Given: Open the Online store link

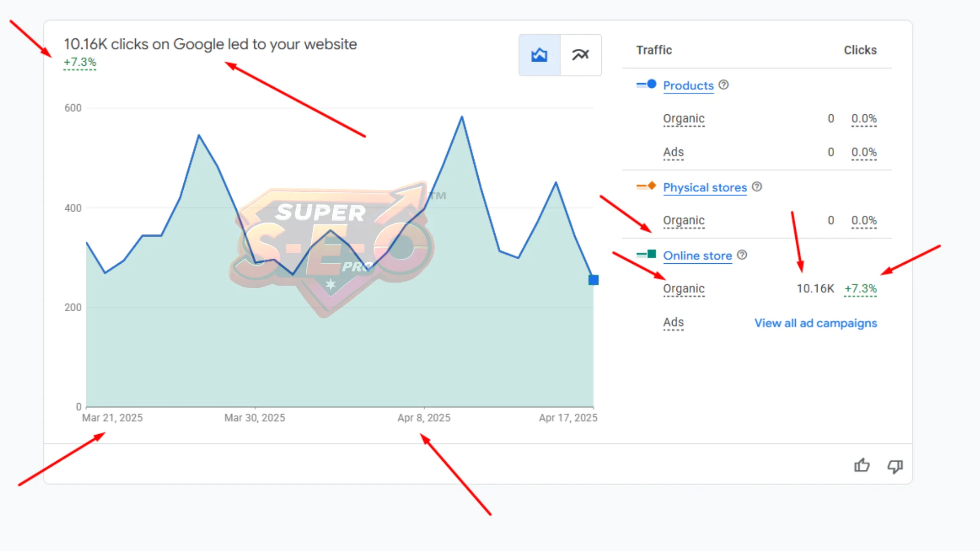Looking at the screenshot, I should 697,256.
